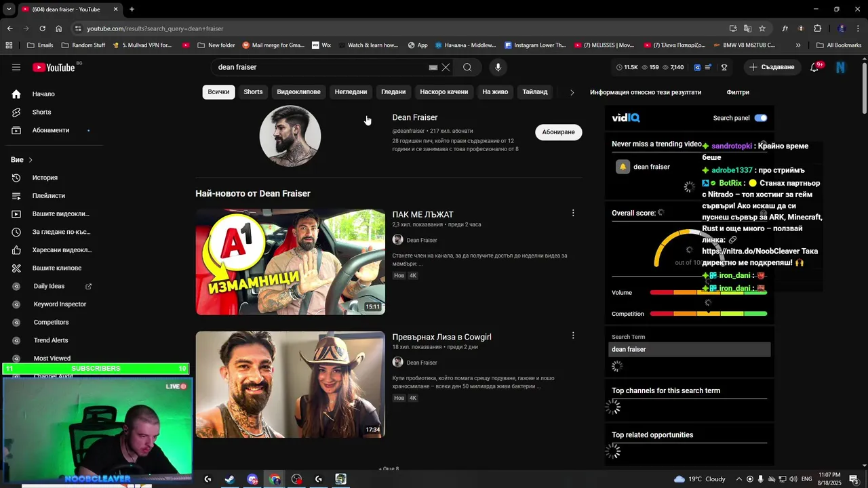The image size is (868, 488).
Task: Open the account avatar menu
Action: [x=841, y=67]
